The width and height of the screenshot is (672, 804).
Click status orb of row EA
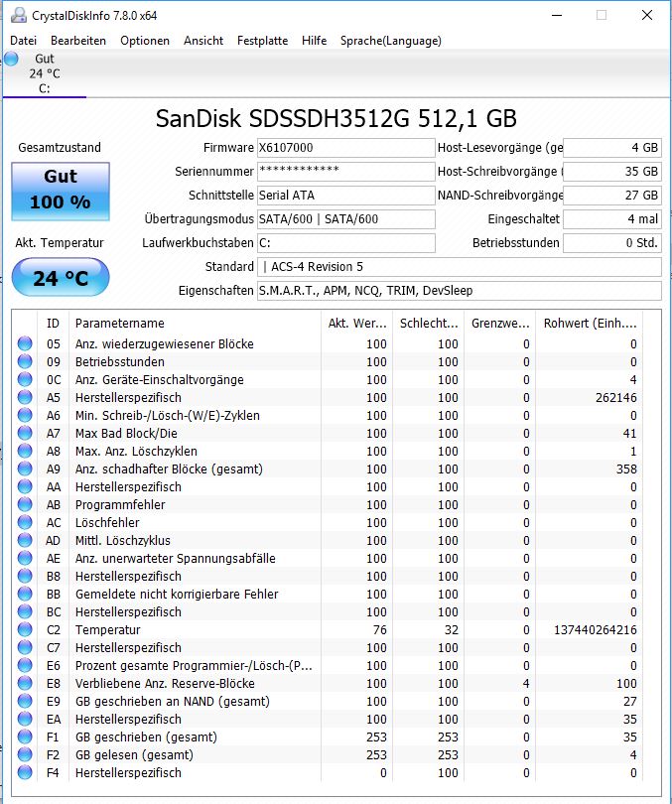(x=25, y=719)
